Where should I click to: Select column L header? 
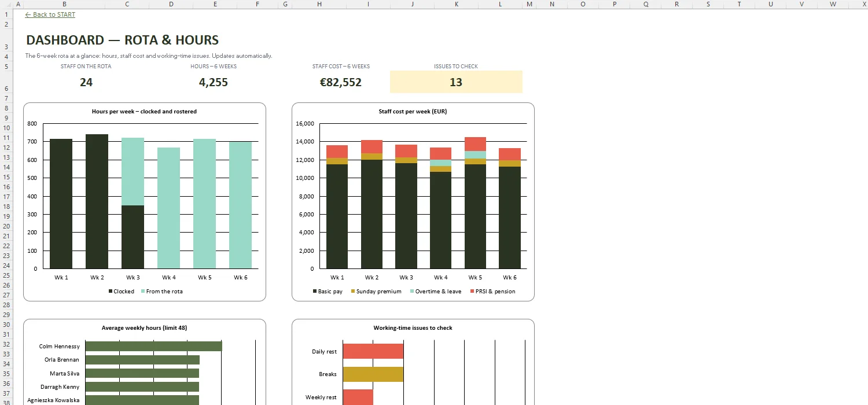coord(501,4)
